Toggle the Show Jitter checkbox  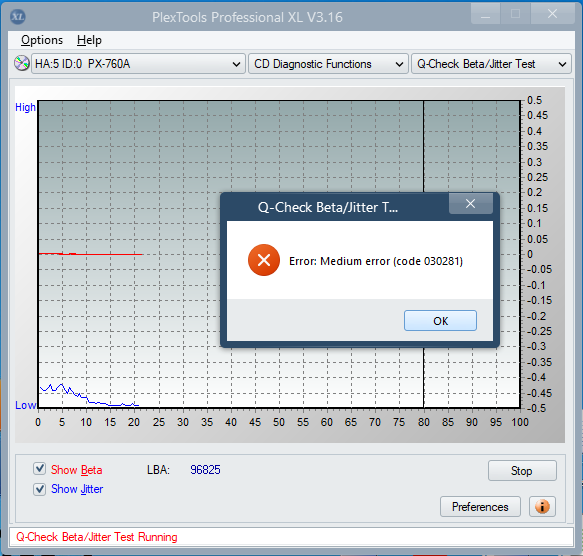tap(39, 489)
